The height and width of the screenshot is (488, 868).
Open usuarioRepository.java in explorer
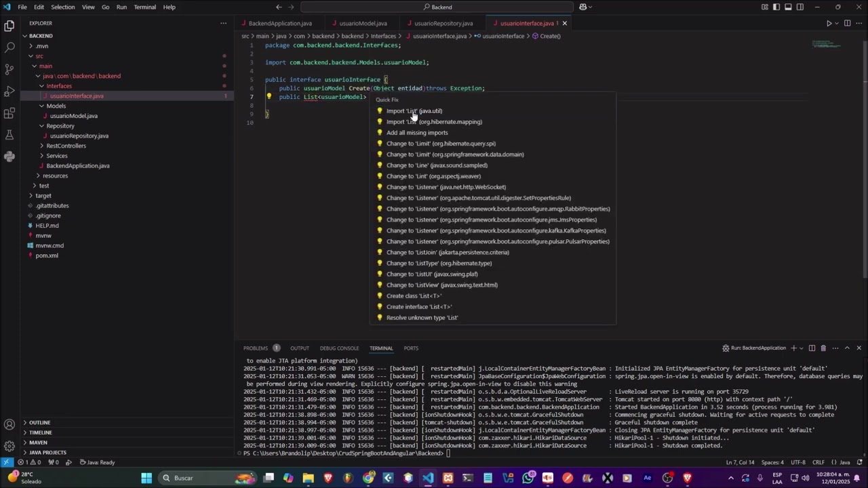[79, 136]
